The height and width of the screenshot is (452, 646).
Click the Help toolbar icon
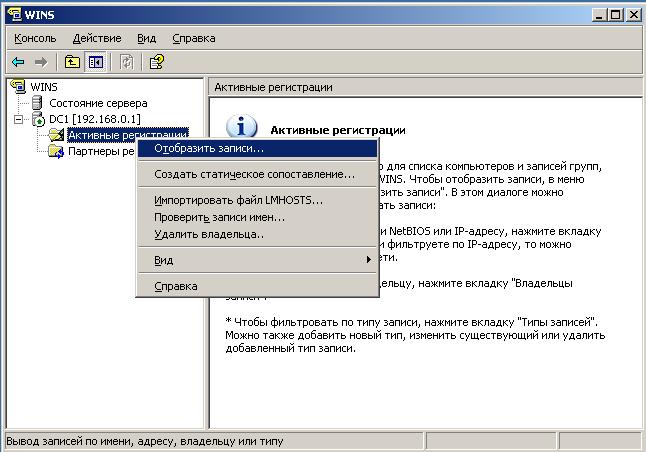click(x=157, y=63)
